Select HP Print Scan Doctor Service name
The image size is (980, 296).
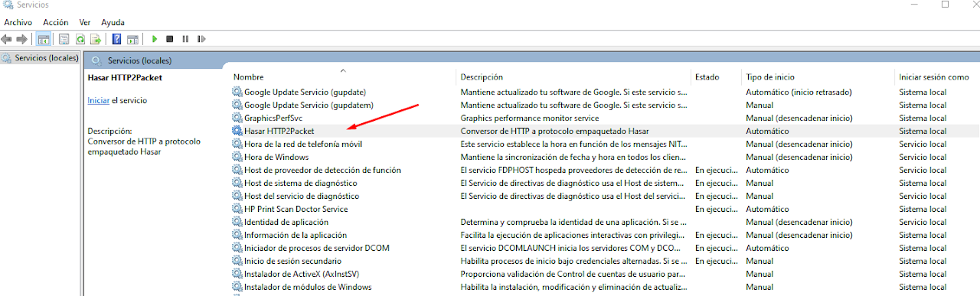coord(296,209)
